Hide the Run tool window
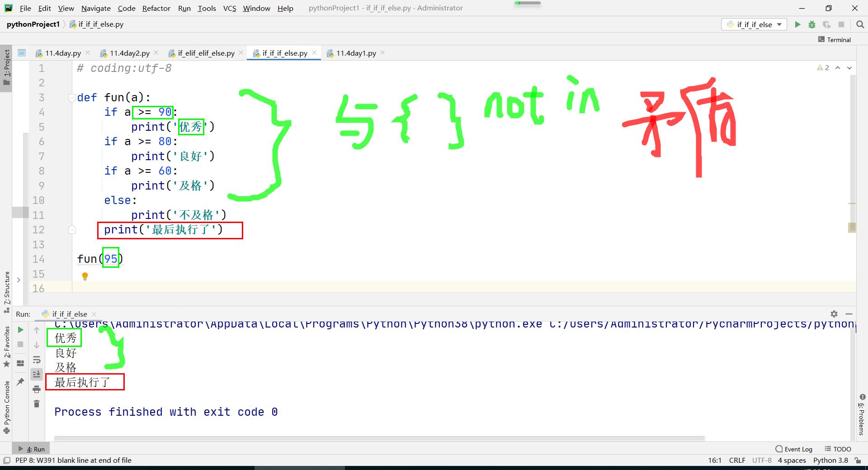 (849, 314)
